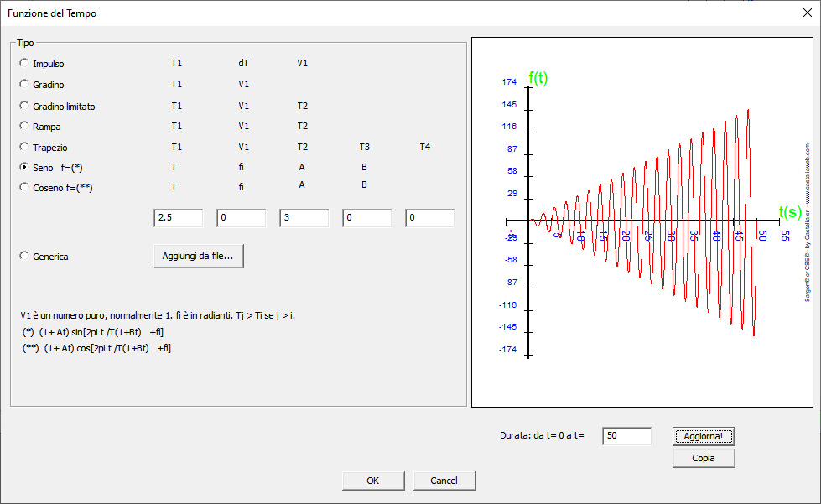Click the fourth parameter field under B
Viewport: 821px width, 504px height.
pos(366,218)
